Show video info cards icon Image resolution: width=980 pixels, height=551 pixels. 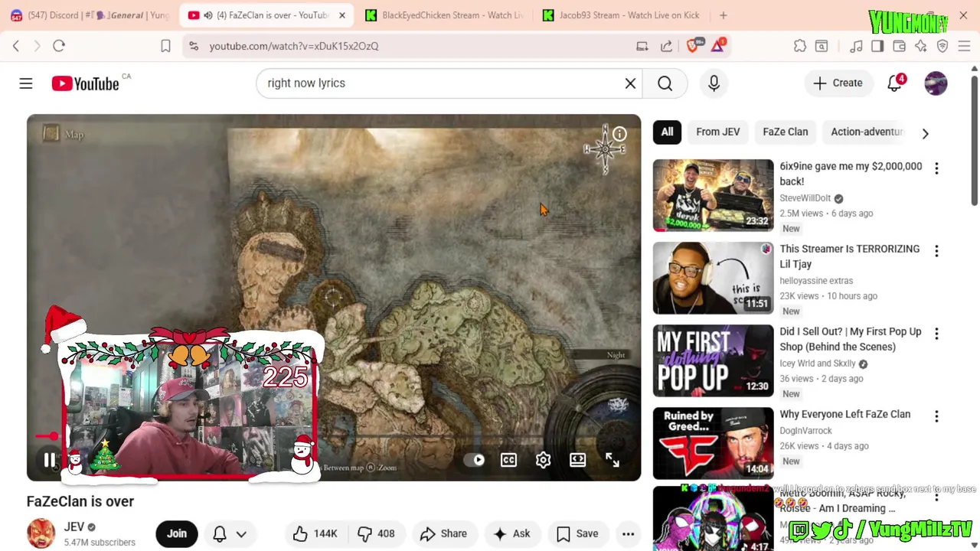click(619, 135)
